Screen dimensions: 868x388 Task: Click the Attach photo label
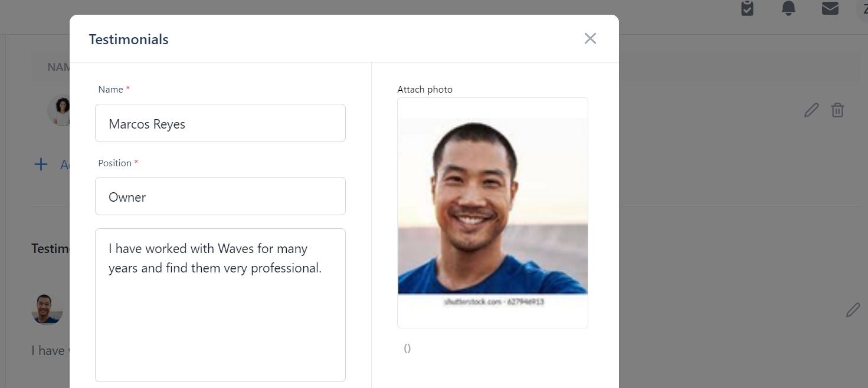[x=425, y=89]
